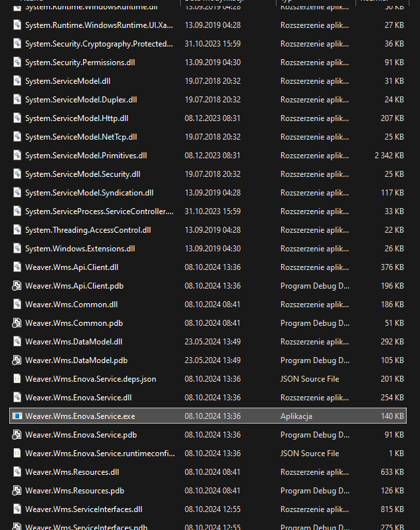This screenshot has width=420, height=530.
Task: Select file Weaver.Wms.Enova.Service.runtimeconfi...
Action: coord(100,454)
